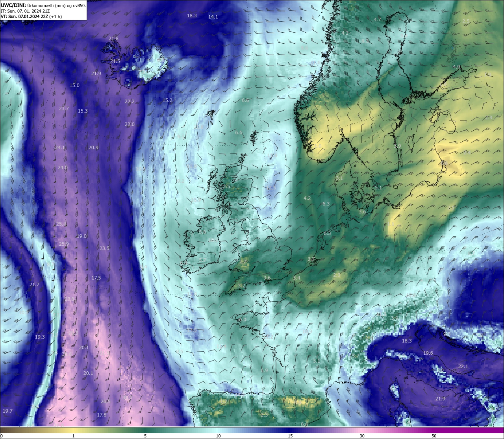
Task: Click the 3.4 value near the English Channel
Action: click(x=296, y=278)
